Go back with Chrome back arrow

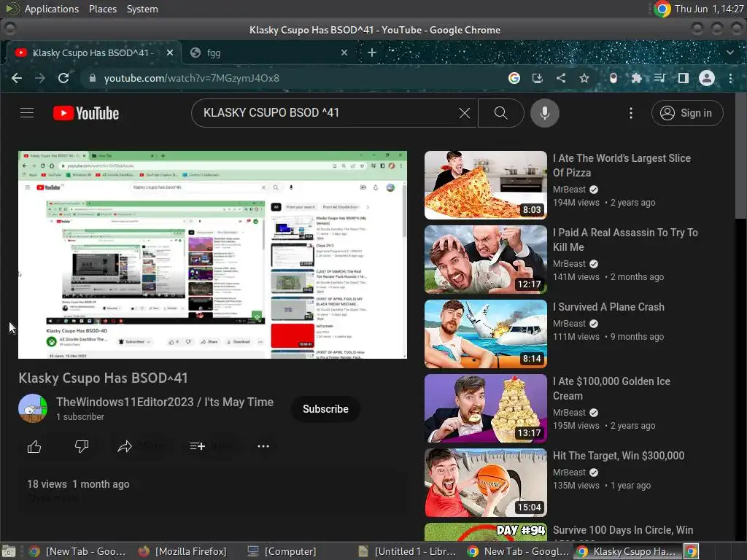(x=17, y=78)
